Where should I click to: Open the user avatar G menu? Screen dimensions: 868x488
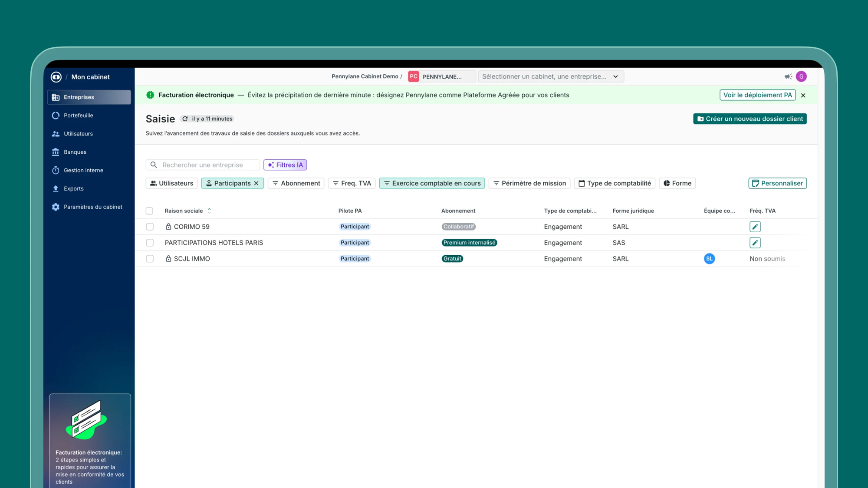click(801, 76)
